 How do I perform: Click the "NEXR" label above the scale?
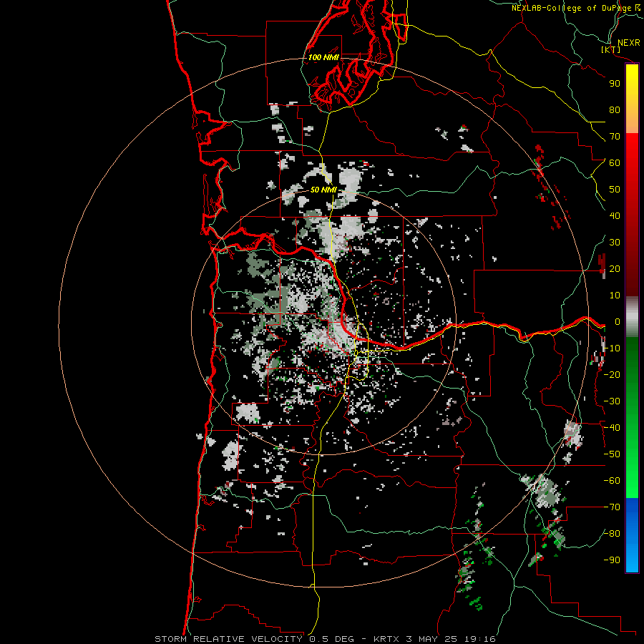point(628,43)
